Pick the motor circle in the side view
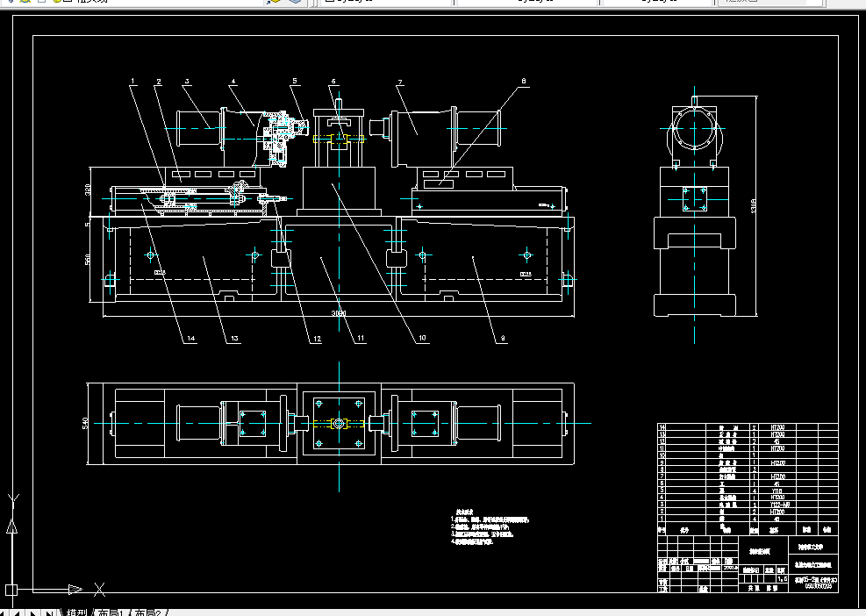Screen dimensions: 866x616 coord(694,129)
